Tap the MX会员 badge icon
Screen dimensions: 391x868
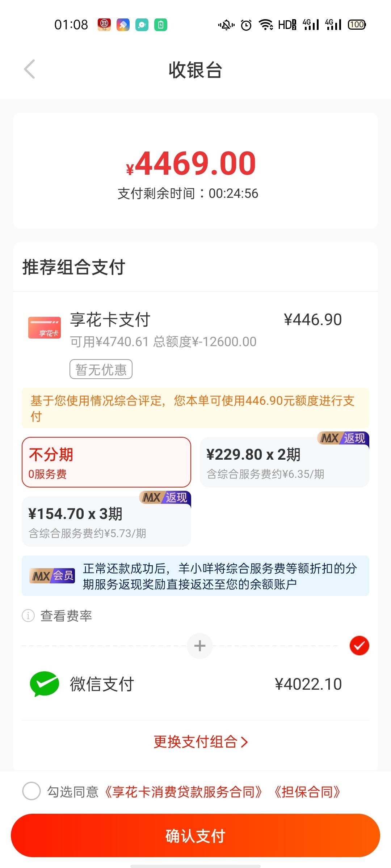pos(52,575)
